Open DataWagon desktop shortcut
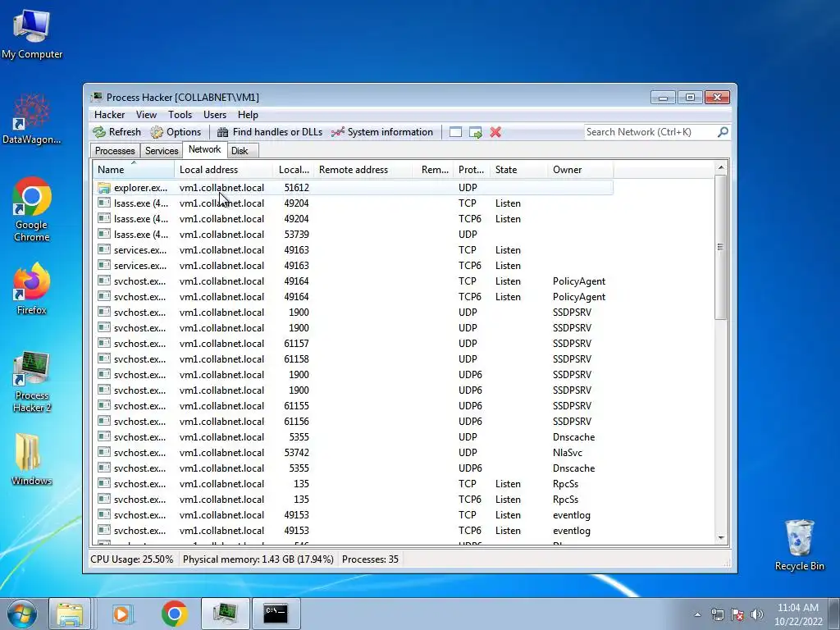This screenshot has height=630, width=840. pos(32,119)
